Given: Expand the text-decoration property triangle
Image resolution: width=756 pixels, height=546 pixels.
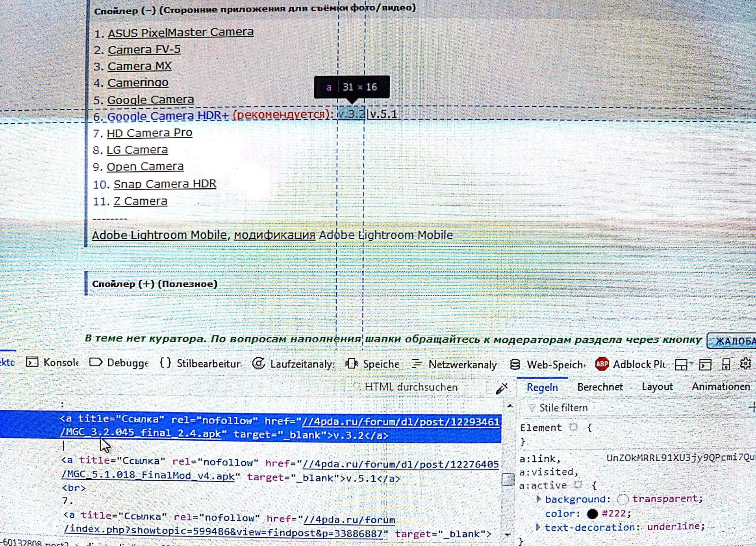Looking at the screenshot, I should 538,527.
